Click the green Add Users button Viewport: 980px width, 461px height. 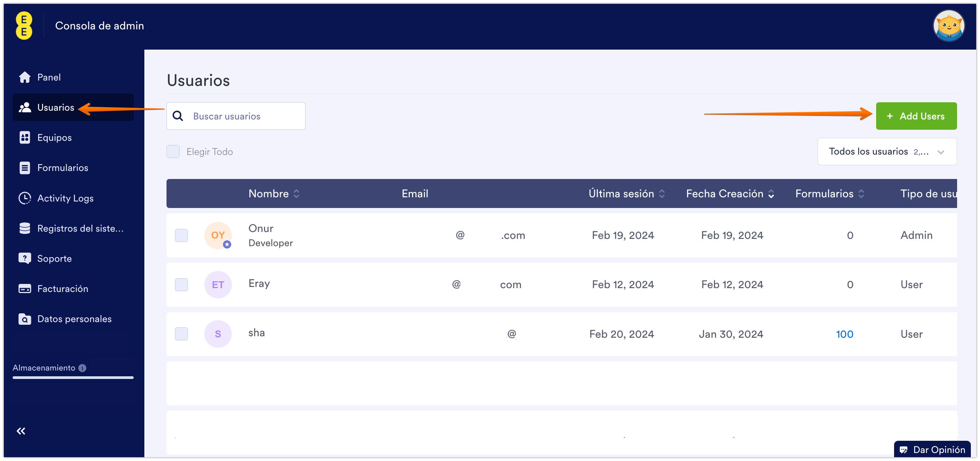pos(916,116)
